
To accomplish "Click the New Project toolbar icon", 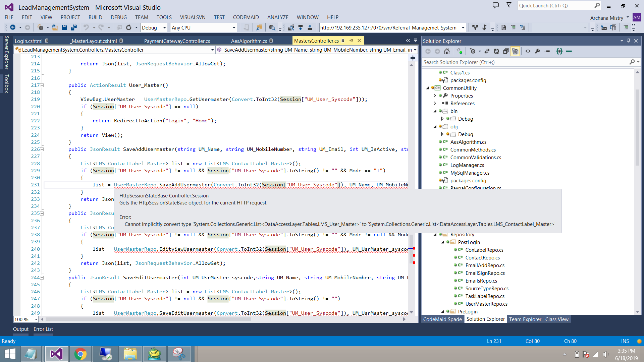I will (40, 27).
